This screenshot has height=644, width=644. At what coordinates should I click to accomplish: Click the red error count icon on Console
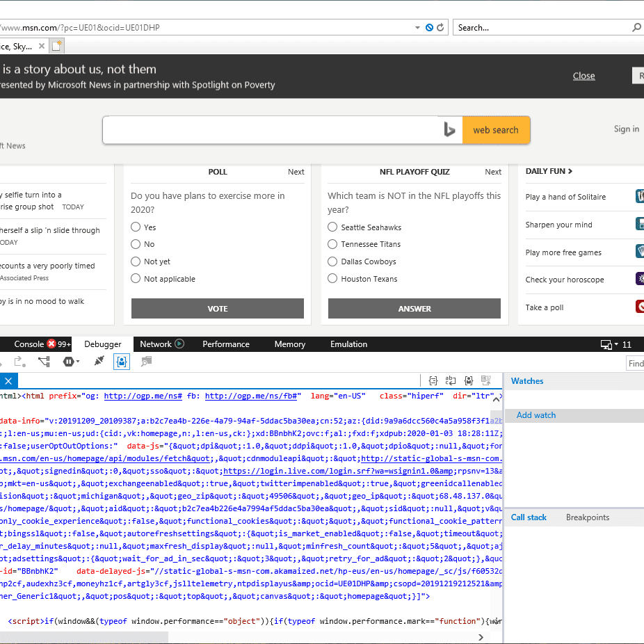point(51,344)
